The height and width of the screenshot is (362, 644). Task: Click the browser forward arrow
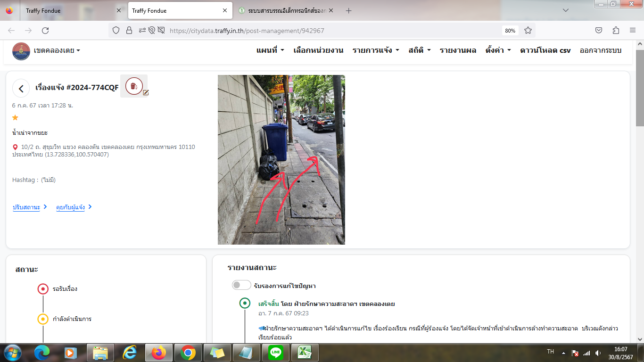[28, 31]
